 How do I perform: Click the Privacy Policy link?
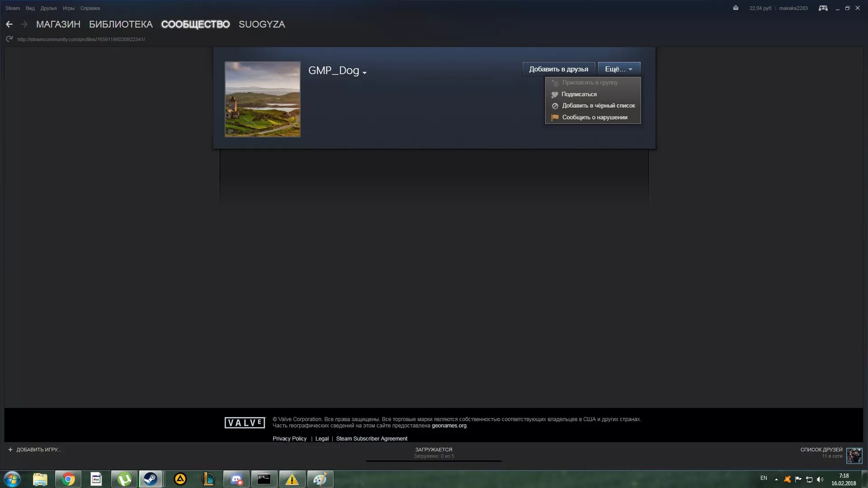tap(289, 438)
